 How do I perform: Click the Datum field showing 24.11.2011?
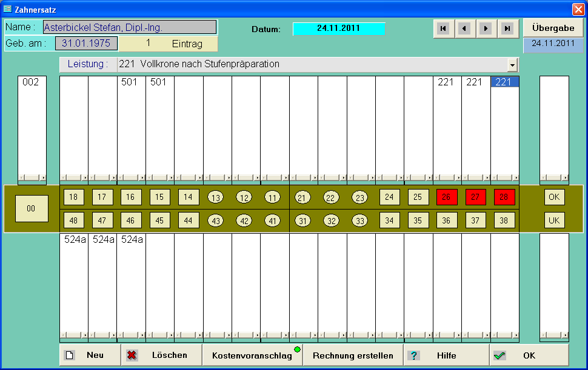339,28
